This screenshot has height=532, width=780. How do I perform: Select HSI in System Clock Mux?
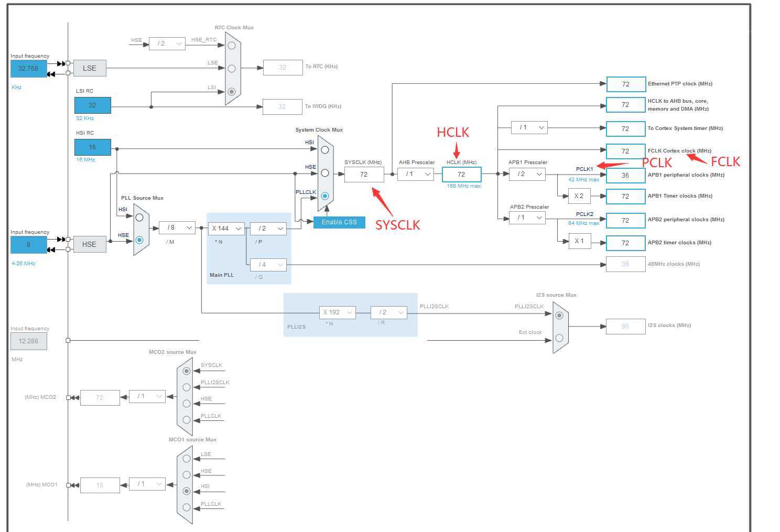[325, 150]
